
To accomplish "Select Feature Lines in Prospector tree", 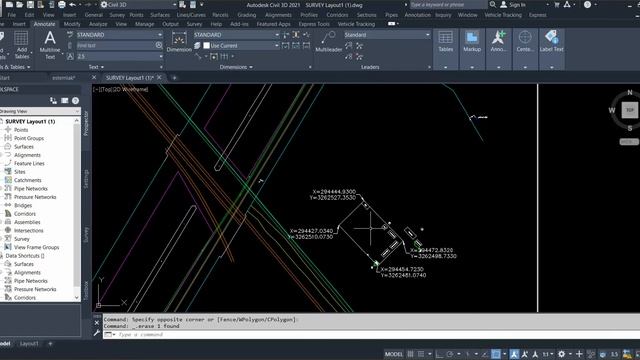I will [29, 163].
